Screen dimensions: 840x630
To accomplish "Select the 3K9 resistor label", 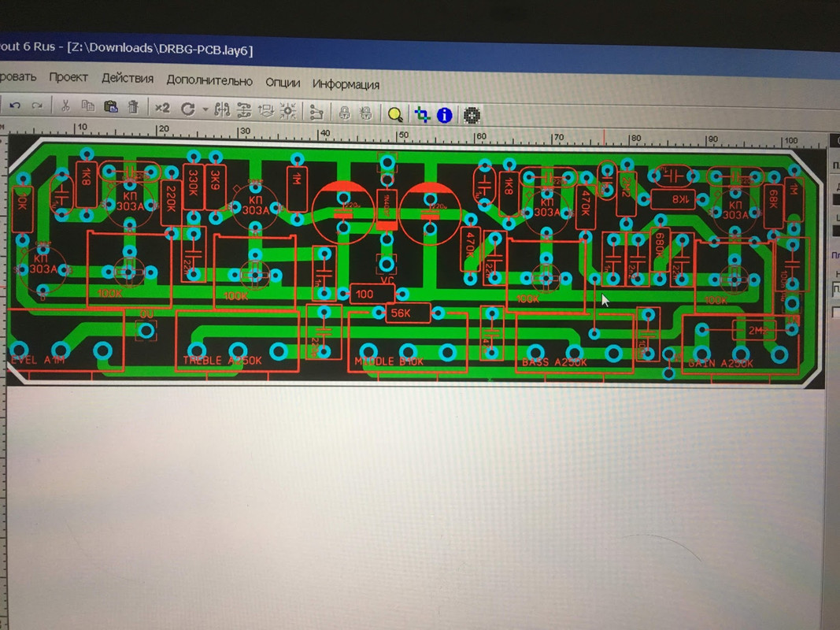I will click(x=216, y=182).
